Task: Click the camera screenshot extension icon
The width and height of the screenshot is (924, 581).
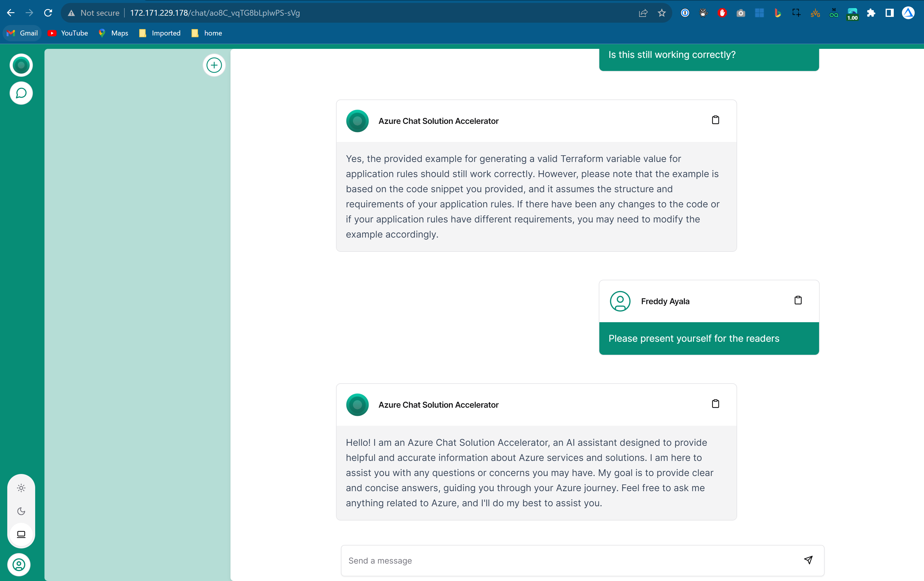Action: coord(741,13)
